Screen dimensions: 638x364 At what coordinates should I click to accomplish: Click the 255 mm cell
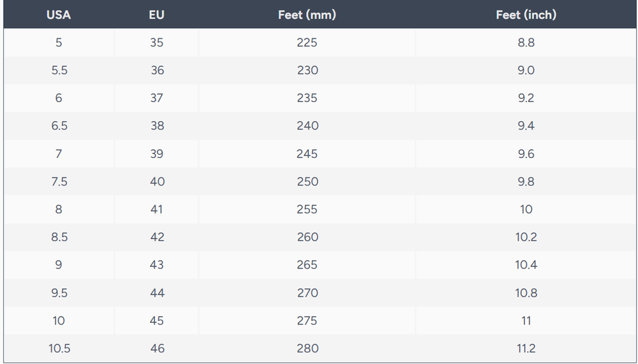307,209
